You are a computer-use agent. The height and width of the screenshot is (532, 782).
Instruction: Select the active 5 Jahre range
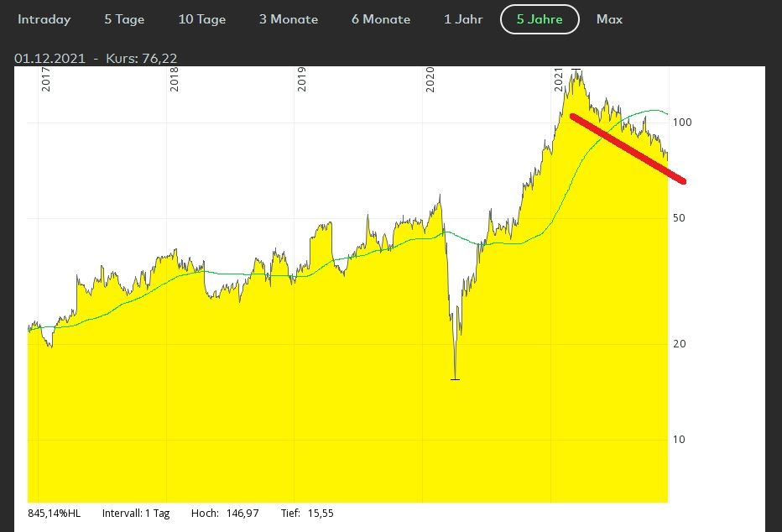(x=540, y=19)
